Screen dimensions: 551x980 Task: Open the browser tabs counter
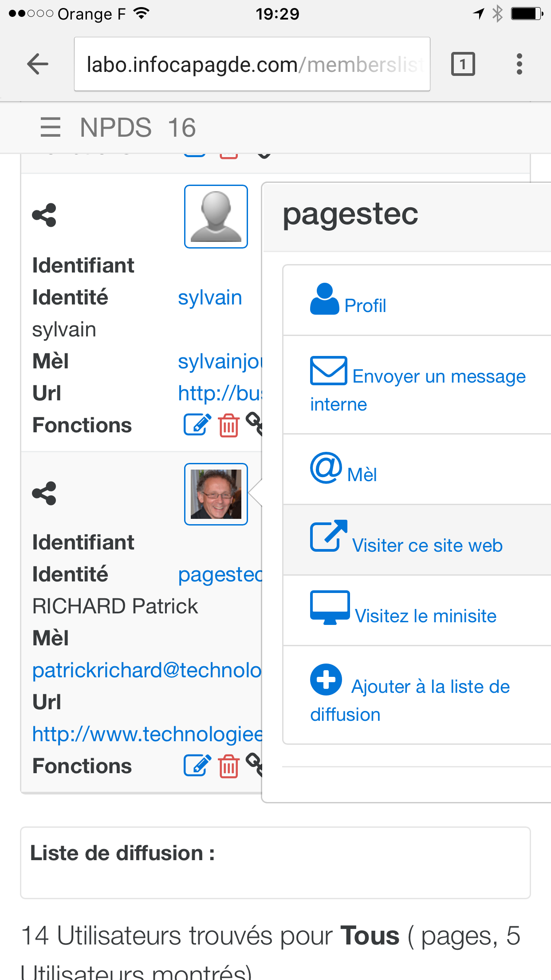(463, 64)
